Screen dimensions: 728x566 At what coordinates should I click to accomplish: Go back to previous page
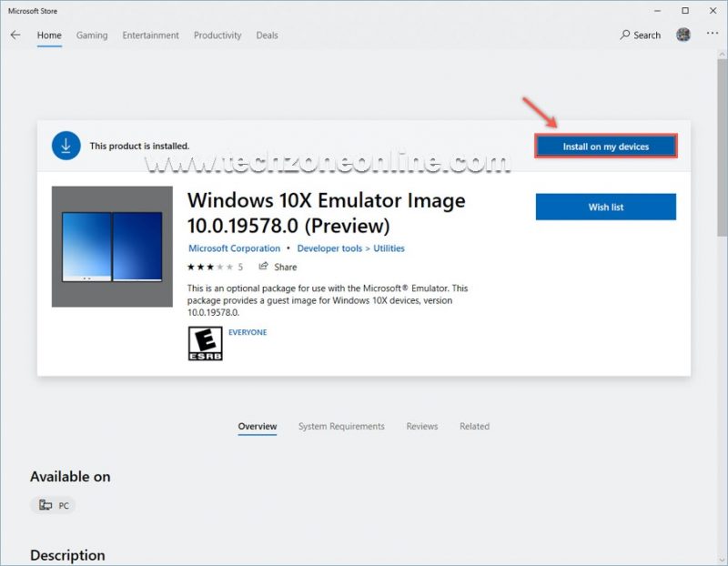(x=15, y=35)
